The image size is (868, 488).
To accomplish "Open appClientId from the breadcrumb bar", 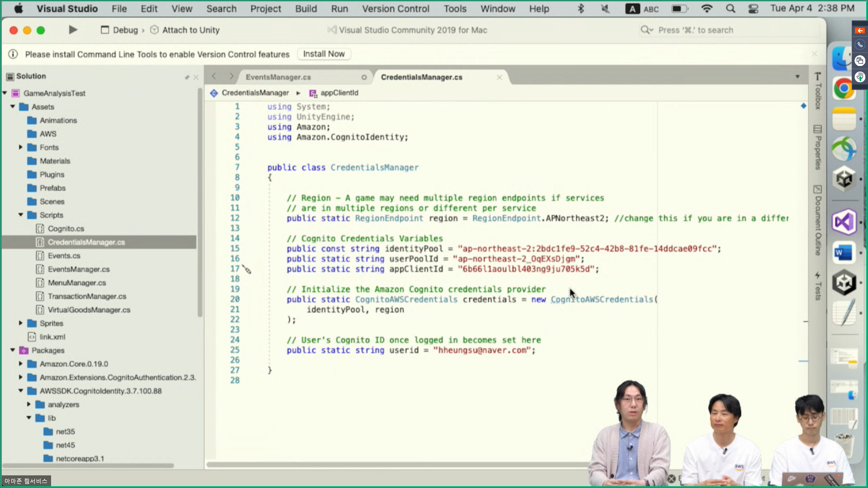I will click(x=339, y=93).
